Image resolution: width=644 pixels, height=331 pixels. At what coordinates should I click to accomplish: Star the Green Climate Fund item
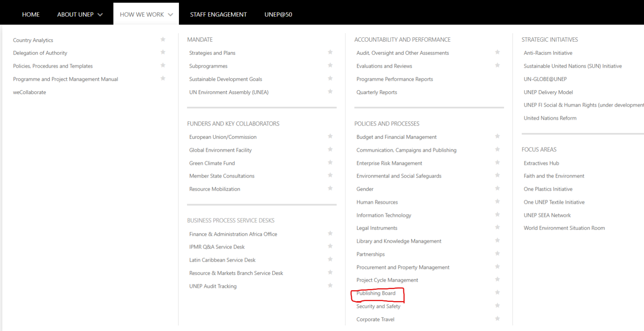[330, 162]
